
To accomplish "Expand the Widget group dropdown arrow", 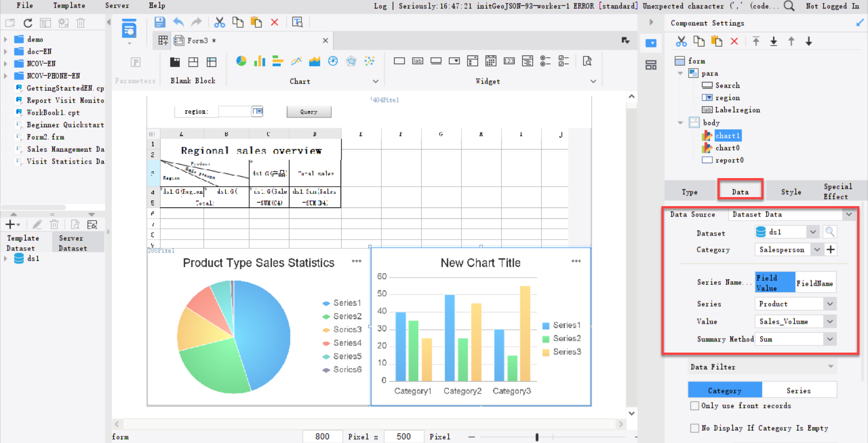I will pos(594,81).
